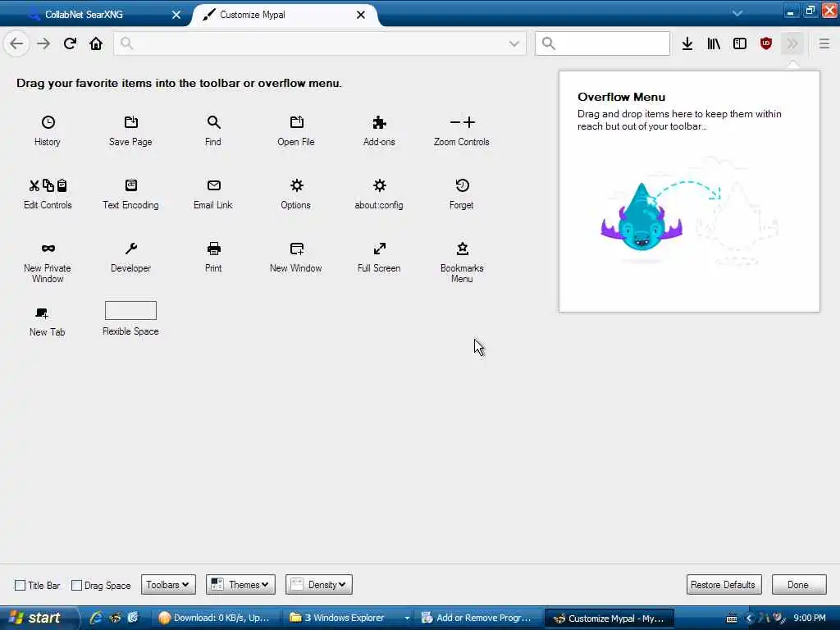
Task: Click the Email Link envelope
Action: [x=214, y=185]
